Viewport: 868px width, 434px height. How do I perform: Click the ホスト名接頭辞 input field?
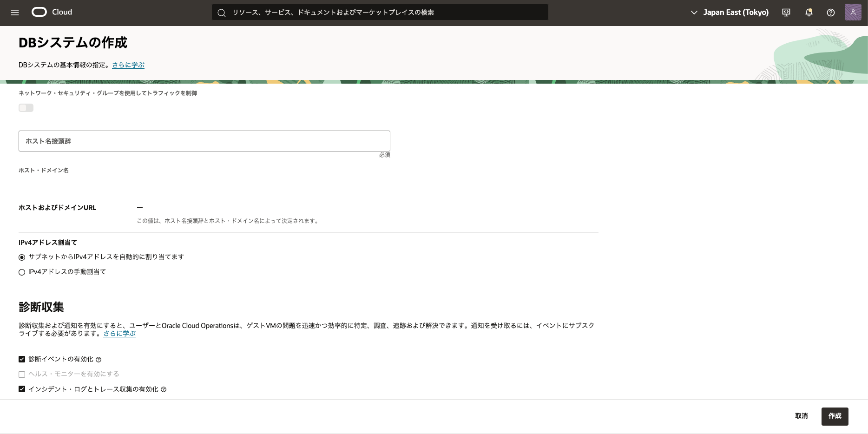coord(204,141)
